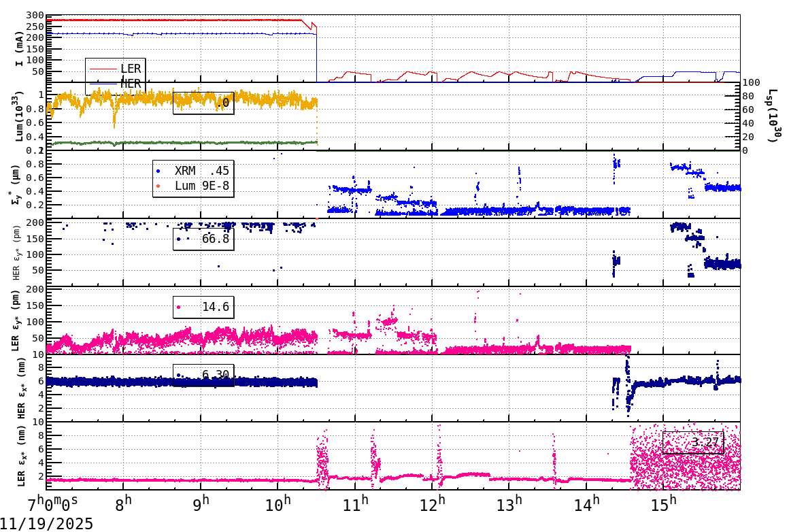
Task: Click the 6.30 value box
Action: 203,375
